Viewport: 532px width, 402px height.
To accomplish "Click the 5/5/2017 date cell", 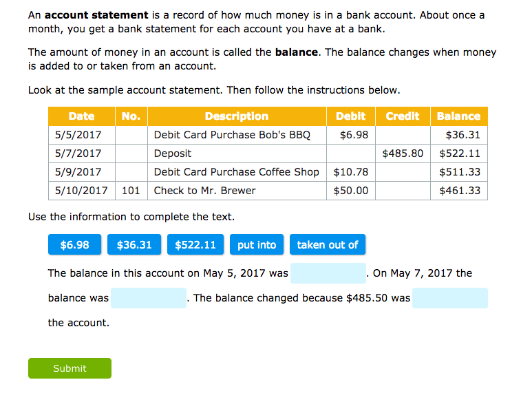I will [x=78, y=135].
